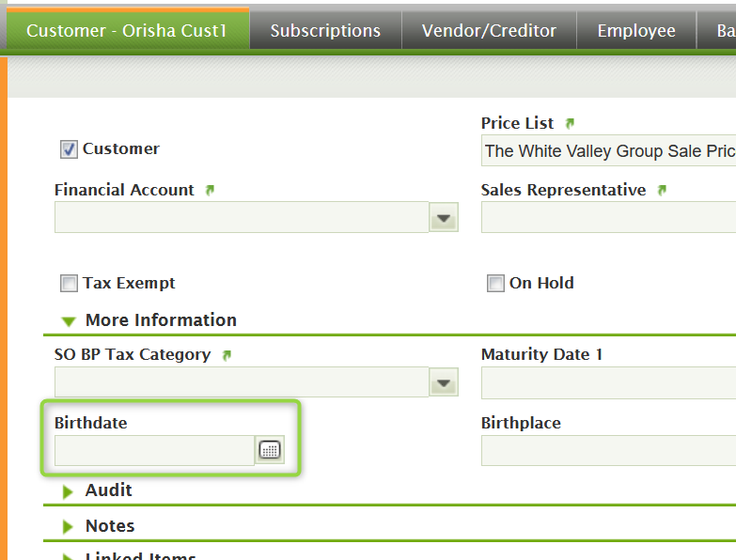
Task: Check the On Hold checkbox
Action: click(x=495, y=284)
